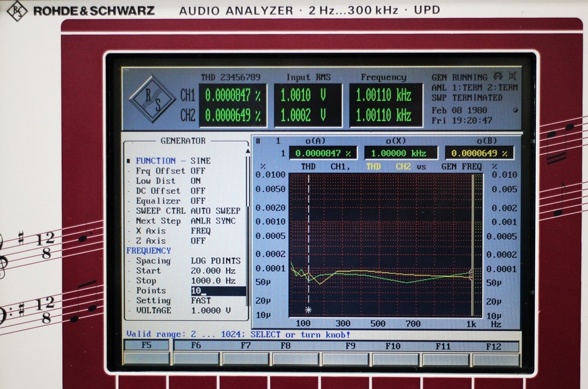This screenshot has width=588, height=389.
Task: Click the vertical cursor line at 1k
Action: (473, 245)
